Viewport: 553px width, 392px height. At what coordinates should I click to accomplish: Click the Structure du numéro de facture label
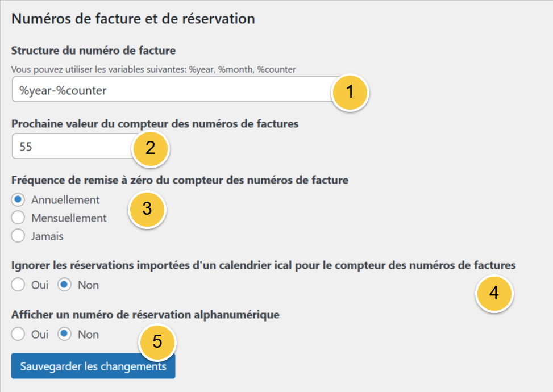[94, 51]
